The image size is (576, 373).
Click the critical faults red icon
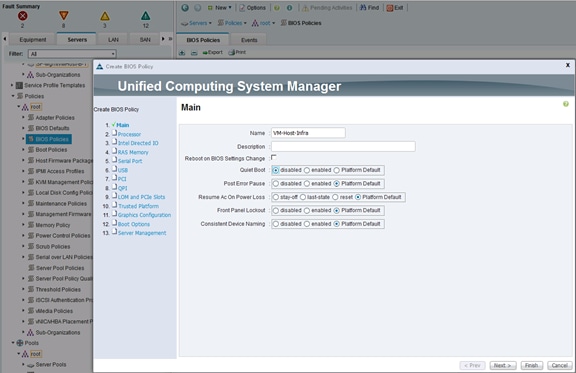[x=22, y=16]
